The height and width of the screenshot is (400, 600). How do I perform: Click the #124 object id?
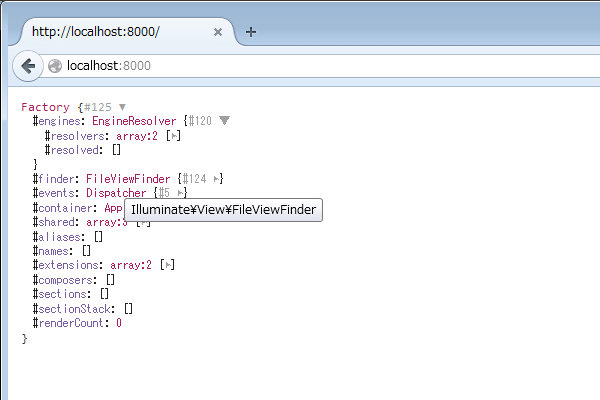coord(194,179)
